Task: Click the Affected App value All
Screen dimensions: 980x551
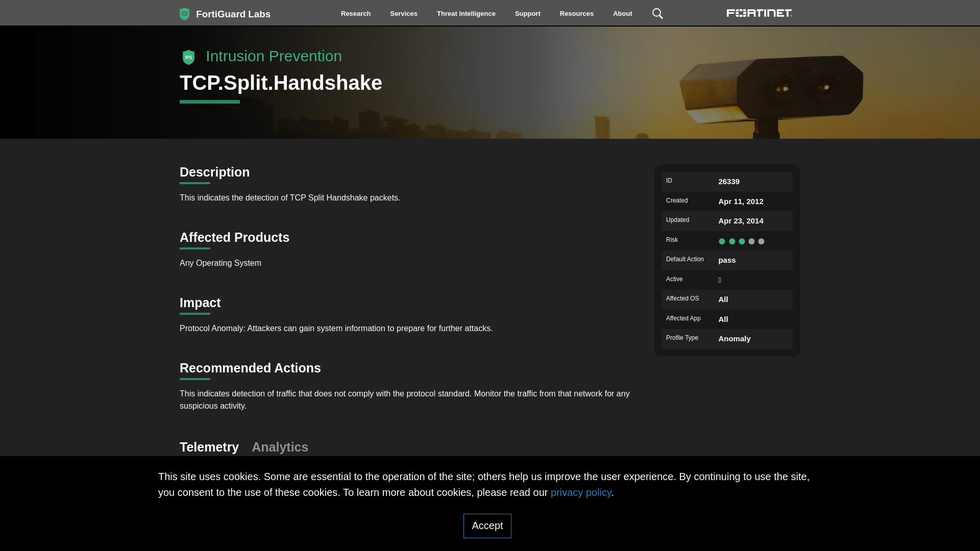Action: (723, 319)
